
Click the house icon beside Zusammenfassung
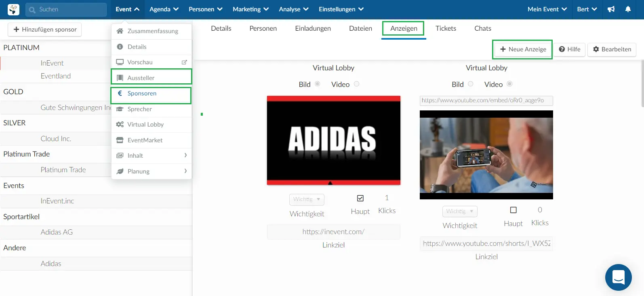point(120,31)
